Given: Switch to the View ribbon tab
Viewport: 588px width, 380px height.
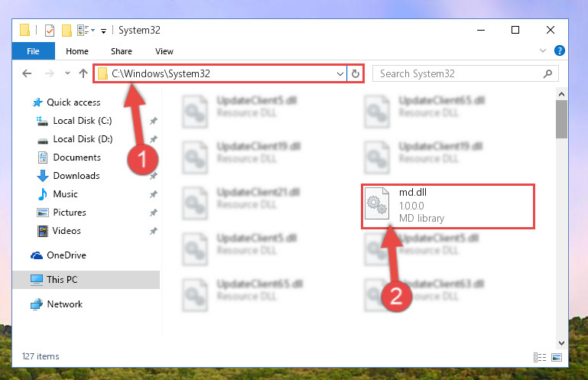Looking at the screenshot, I should coord(164,51).
